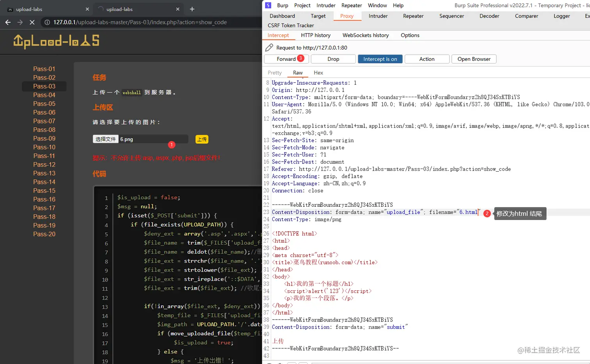The height and width of the screenshot is (364, 590).
Task: Switch request view to Hex
Action: click(318, 73)
